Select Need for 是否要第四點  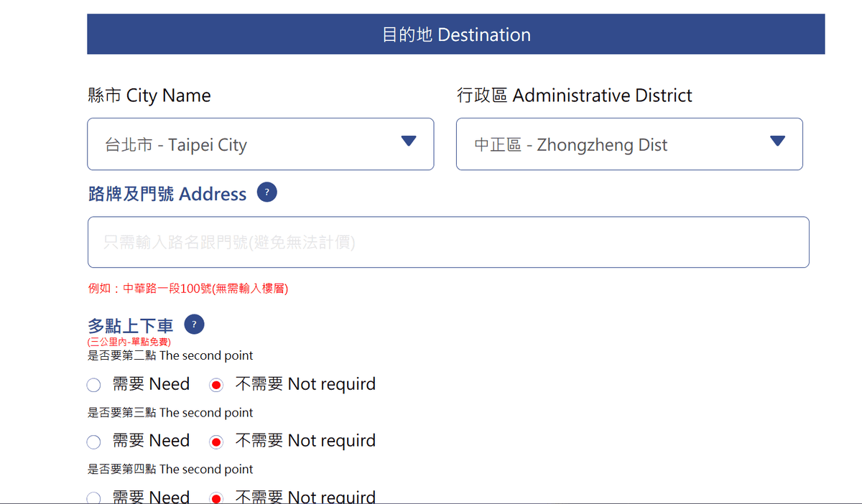[x=94, y=498]
